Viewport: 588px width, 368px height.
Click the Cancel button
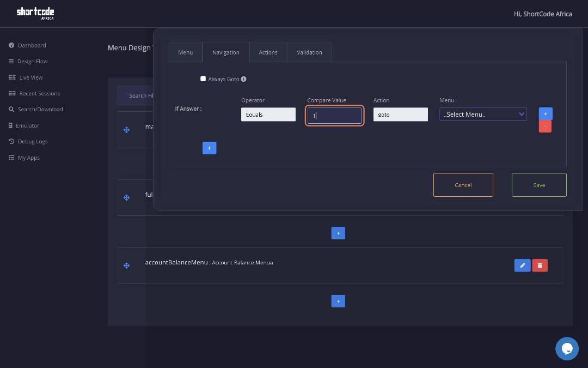(463, 185)
